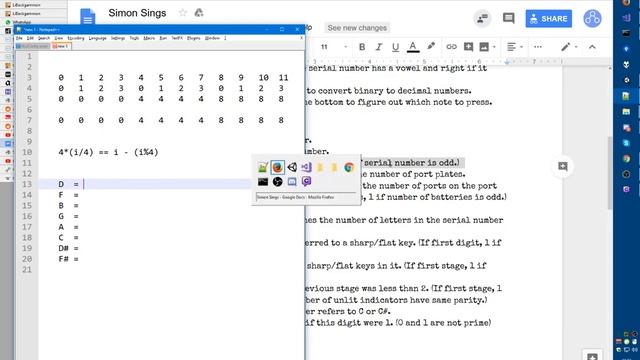Place cursor on the 'D# =' line
640x360 pixels.
tap(68, 248)
